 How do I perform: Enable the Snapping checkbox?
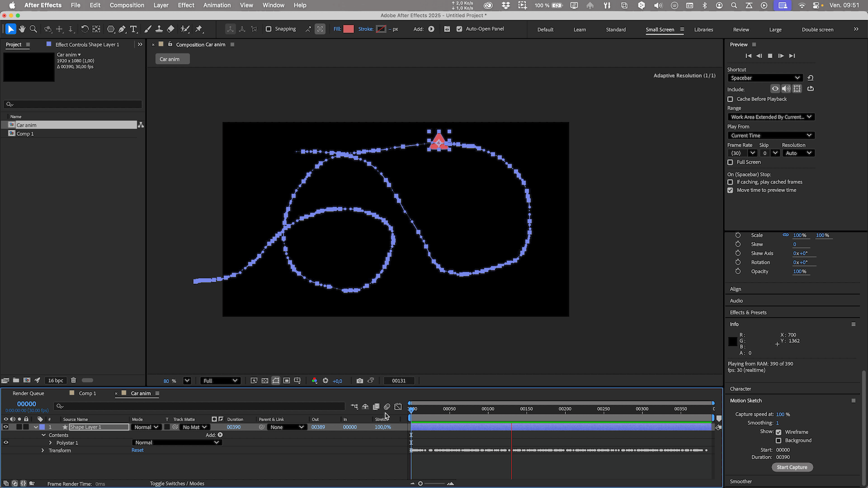(x=269, y=29)
